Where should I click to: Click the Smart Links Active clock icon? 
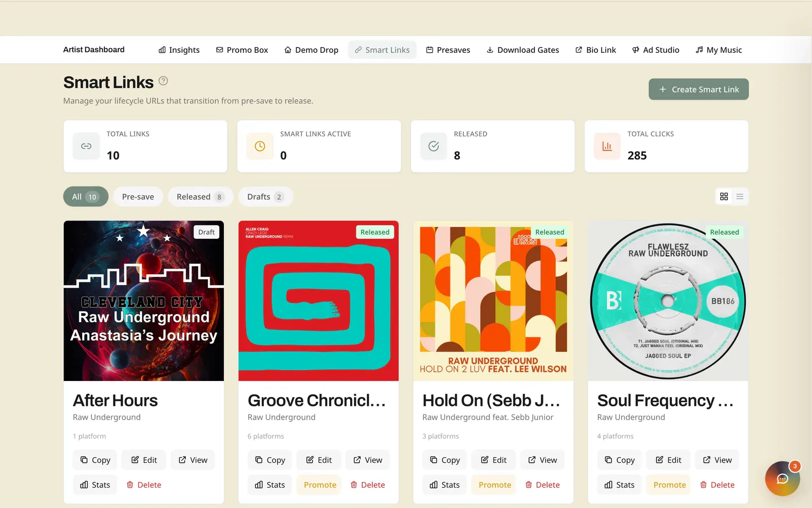click(260, 146)
